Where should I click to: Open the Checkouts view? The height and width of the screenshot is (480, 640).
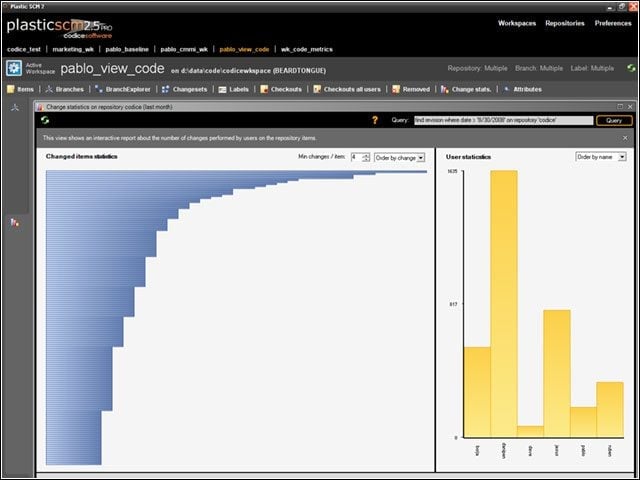click(x=281, y=89)
